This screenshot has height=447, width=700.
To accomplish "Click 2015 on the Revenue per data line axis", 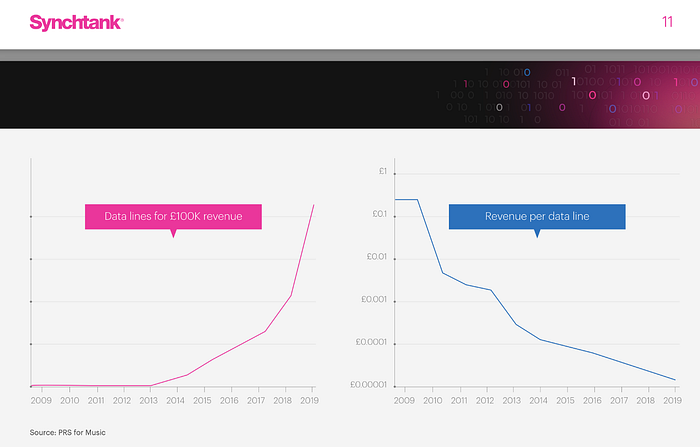I will click(x=565, y=401).
